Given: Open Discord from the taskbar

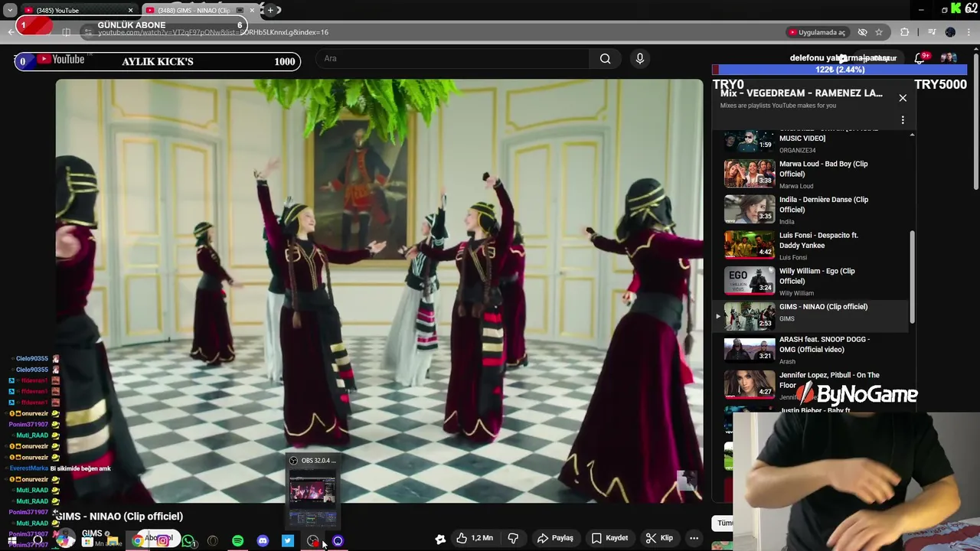Looking at the screenshot, I should click(263, 541).
